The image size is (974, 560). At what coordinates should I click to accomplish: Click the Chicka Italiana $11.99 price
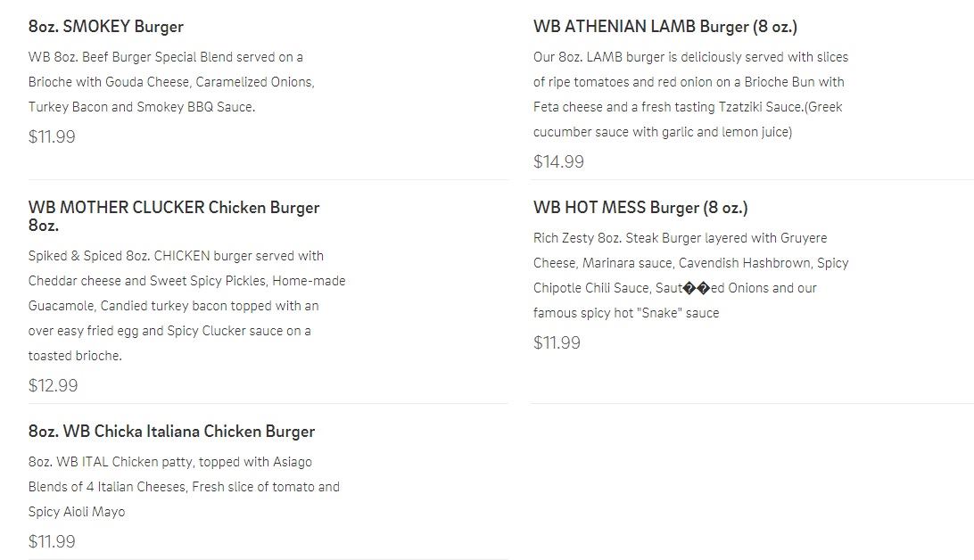[x=52, y=541]
